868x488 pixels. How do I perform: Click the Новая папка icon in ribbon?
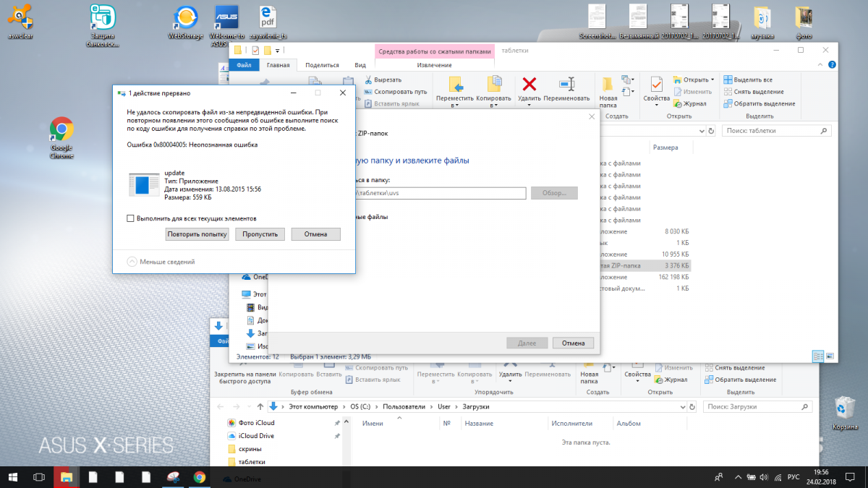tap(608, 85)
